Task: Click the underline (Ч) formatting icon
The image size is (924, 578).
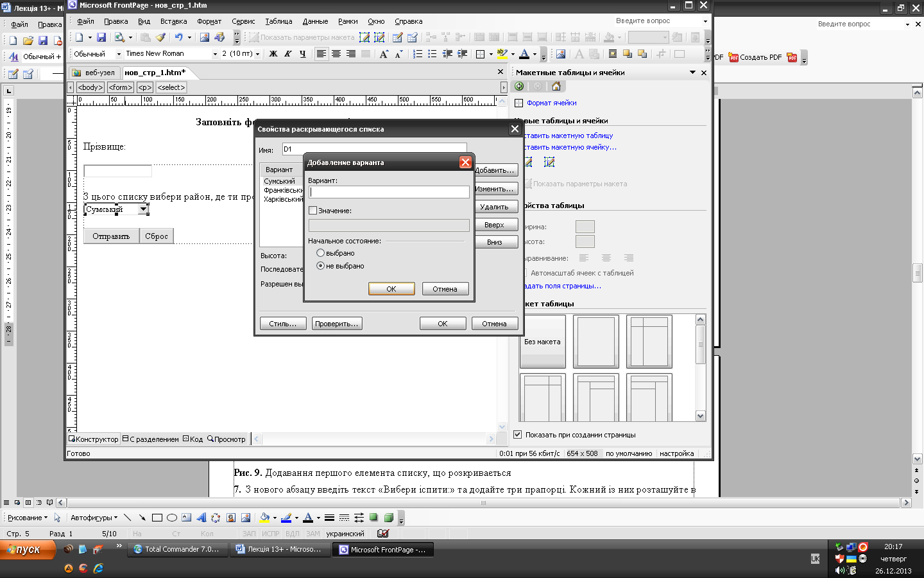Action: [302, 54]
